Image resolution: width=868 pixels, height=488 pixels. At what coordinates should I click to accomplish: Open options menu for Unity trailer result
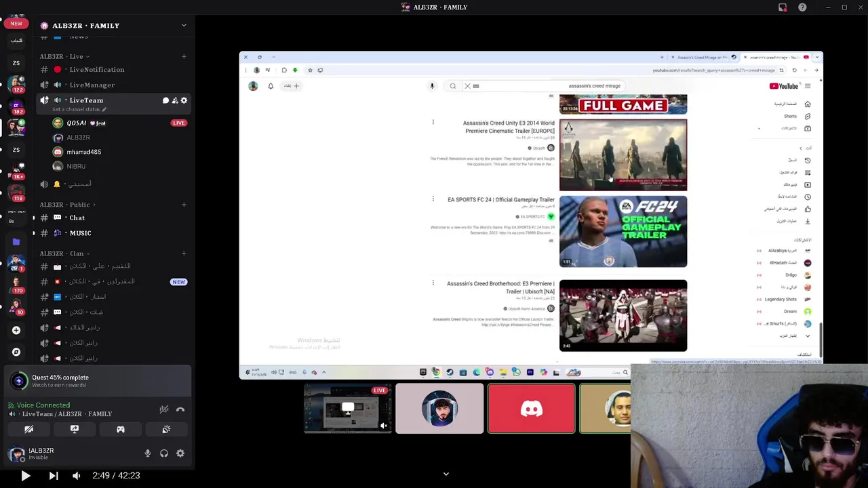click(x=433, y=122)
